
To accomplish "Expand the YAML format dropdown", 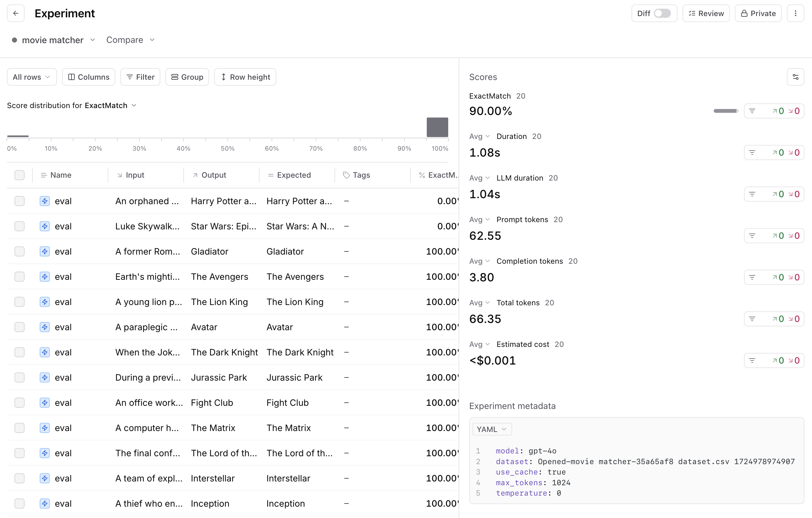I will click(x=492, y=429).
